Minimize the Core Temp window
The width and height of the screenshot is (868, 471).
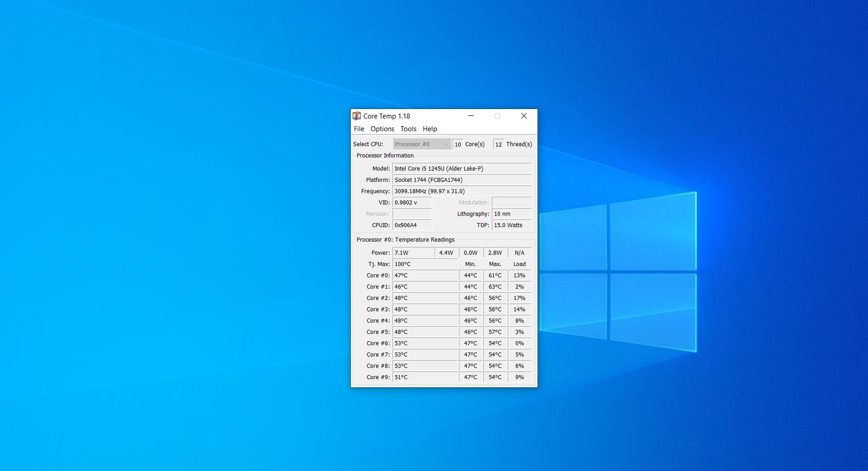click(471, 116)
